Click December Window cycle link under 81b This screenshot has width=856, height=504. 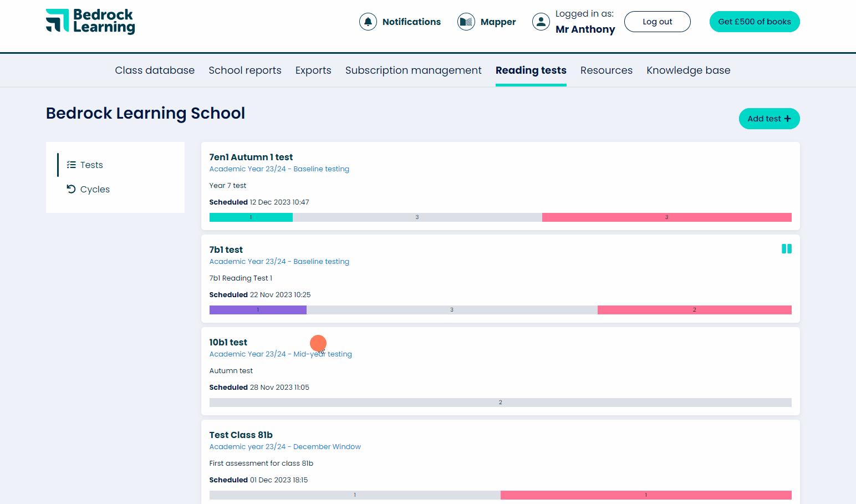tap(285, 447)
